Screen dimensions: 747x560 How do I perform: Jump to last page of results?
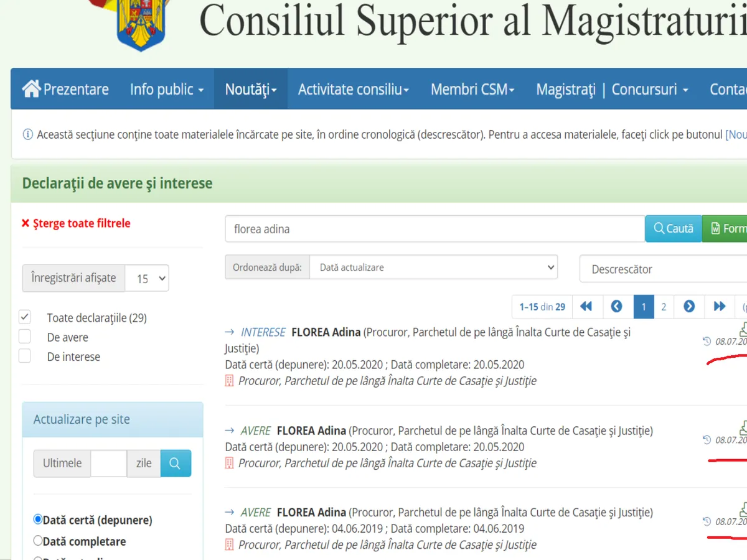click(720, 306)
